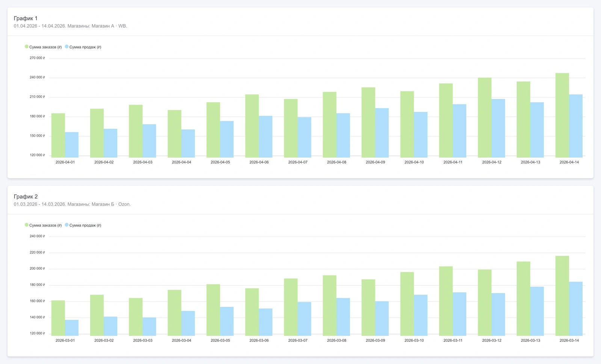The height and width of the screenshot is (364, 601).
Task: Click the 270 000 ₽ axis label
Action: coord(37,58)
